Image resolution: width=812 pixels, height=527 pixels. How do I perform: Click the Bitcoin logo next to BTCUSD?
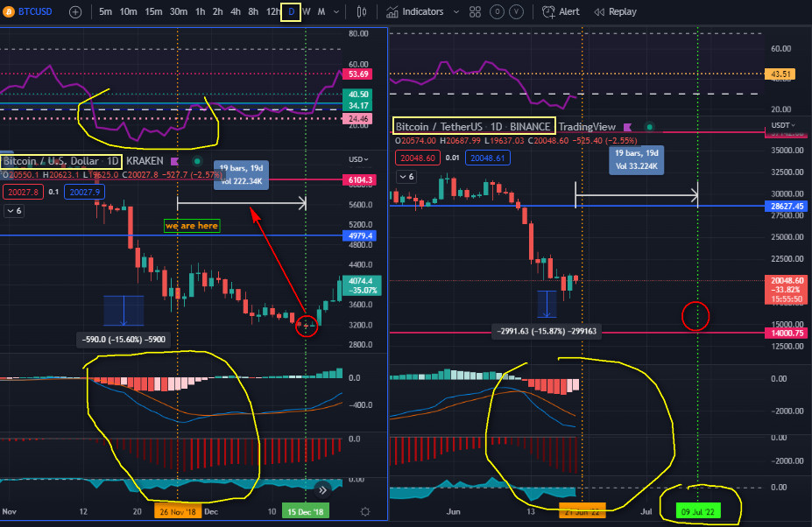point(9,11)
